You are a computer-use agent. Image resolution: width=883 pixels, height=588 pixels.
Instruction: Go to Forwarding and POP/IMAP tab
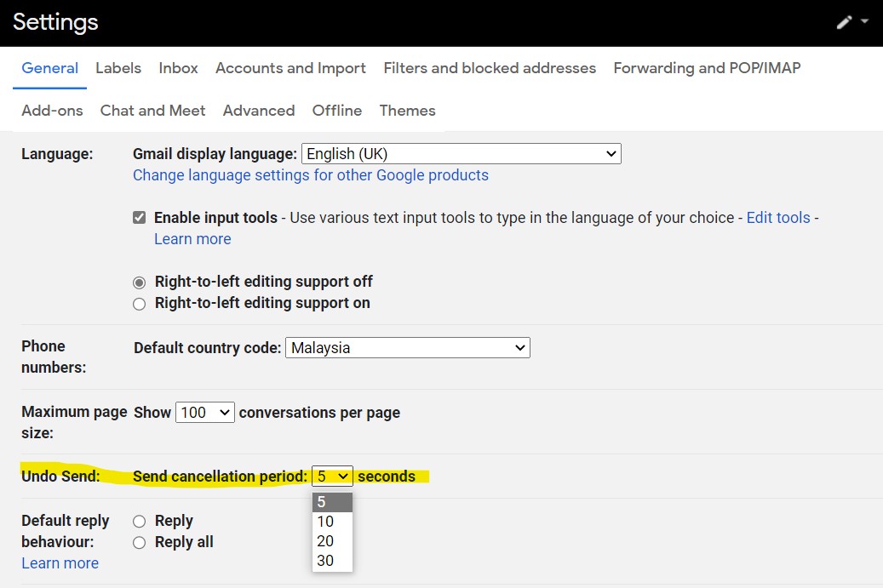tap(707, 68)
